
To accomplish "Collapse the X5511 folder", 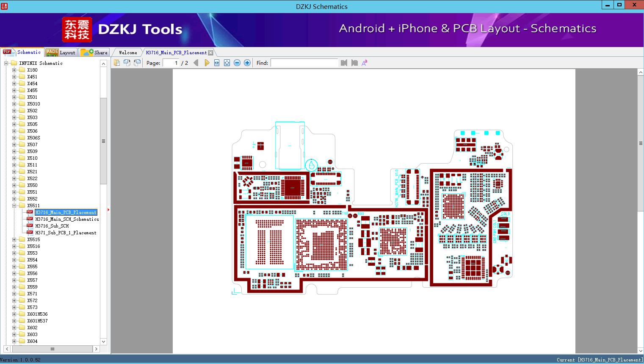I will pos(14,206).
